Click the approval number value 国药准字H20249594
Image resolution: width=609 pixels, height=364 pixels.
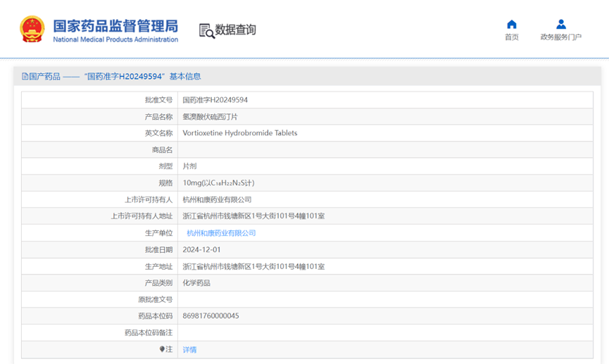215,100
